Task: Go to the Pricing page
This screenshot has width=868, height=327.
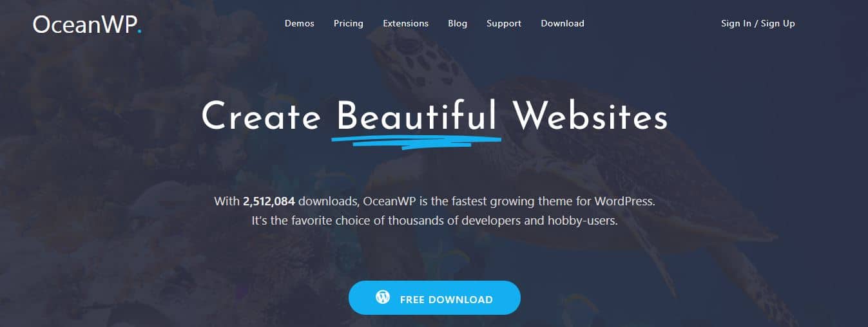Action: pyautogui.click(x=349, y=23)
